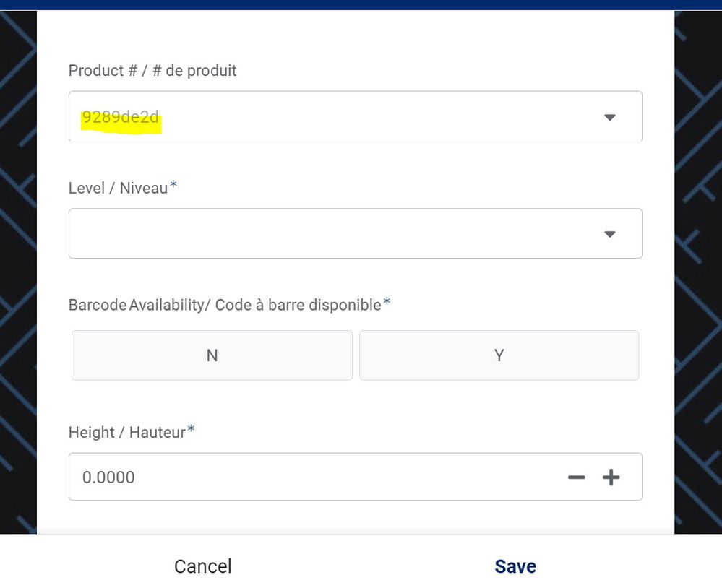The image size is (722, 588).
Task: Open the Product # / # de produit combo box
Action: pos(356,116)
